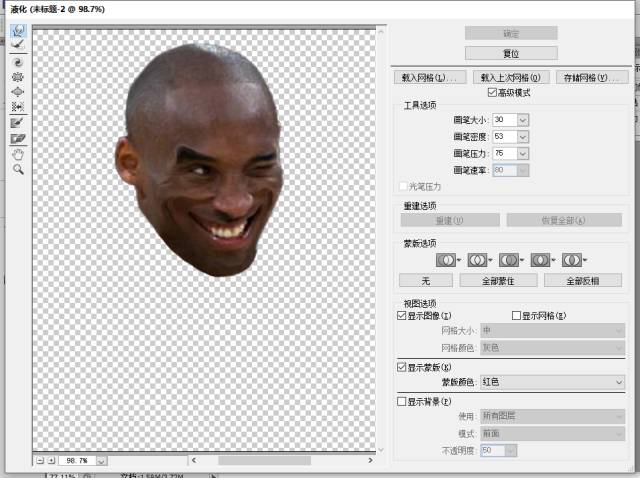Click the vertical scrollbar down arrow
This screenshot has height=478, width=640.
click(381, 450)
